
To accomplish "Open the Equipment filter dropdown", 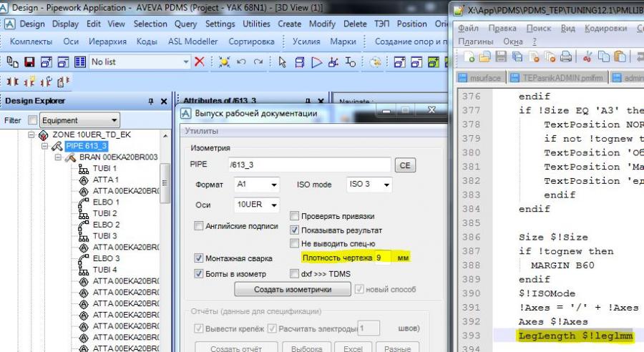I will coord(114,120).
